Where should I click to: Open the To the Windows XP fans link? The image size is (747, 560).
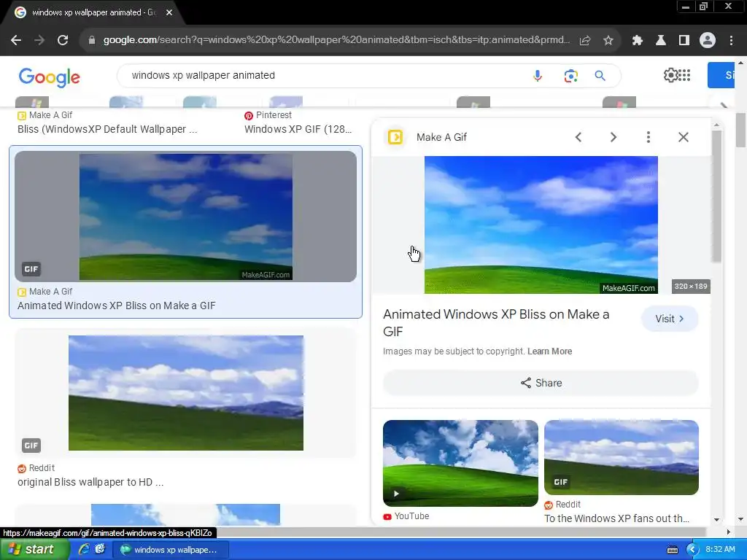[616, 518]
